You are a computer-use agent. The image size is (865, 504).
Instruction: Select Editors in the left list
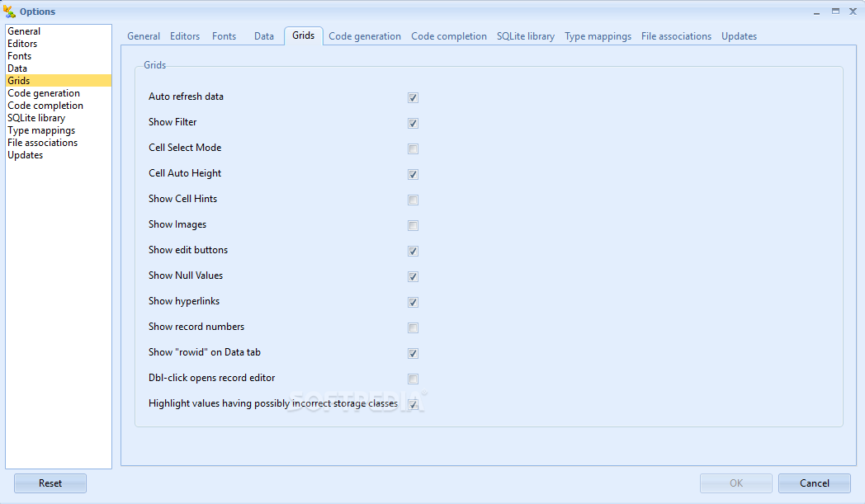22,44
